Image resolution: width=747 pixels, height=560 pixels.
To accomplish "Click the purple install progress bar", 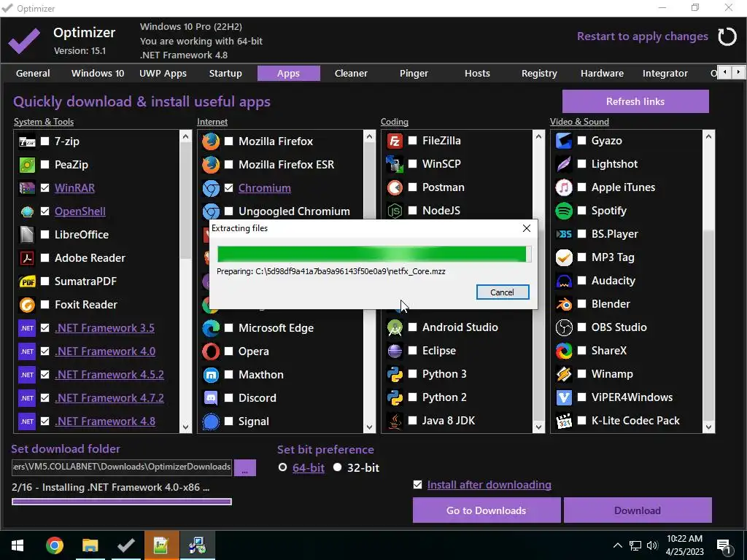I will 122,502.
